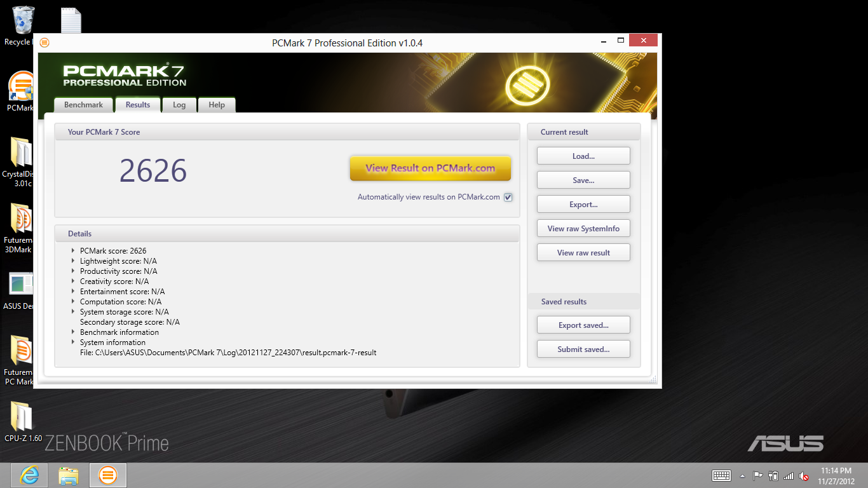
Task: Click the PCMark 7 title bar icon
Action: [44, 43]
